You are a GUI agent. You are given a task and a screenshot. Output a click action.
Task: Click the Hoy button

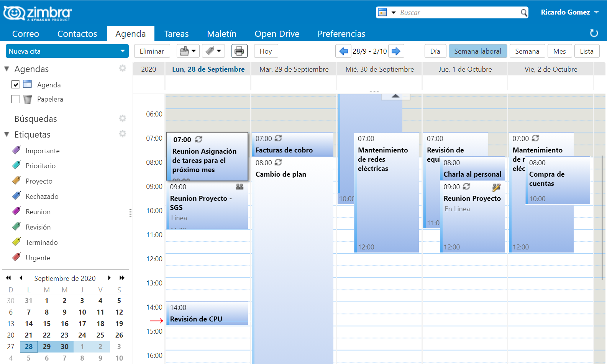coord(266,51)
